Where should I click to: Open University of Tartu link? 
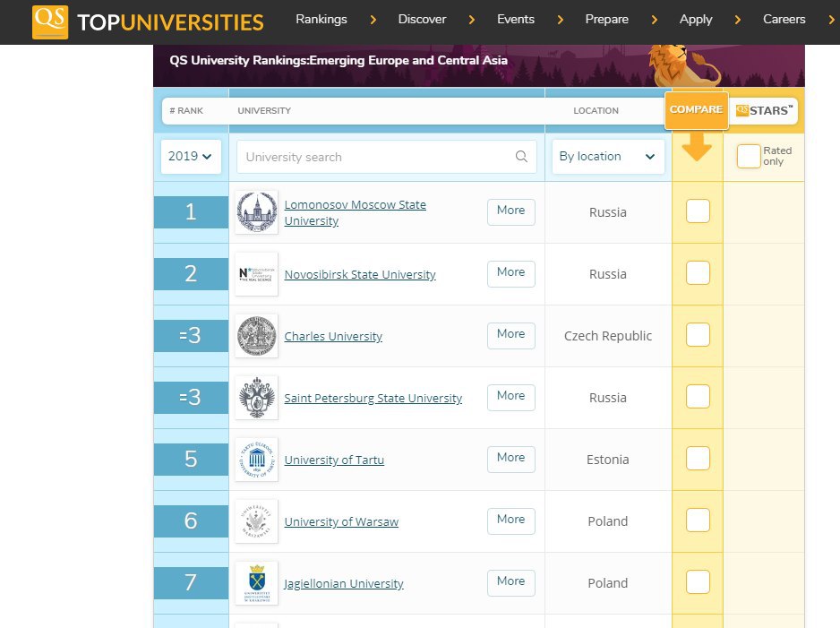(x=334, y=460)
